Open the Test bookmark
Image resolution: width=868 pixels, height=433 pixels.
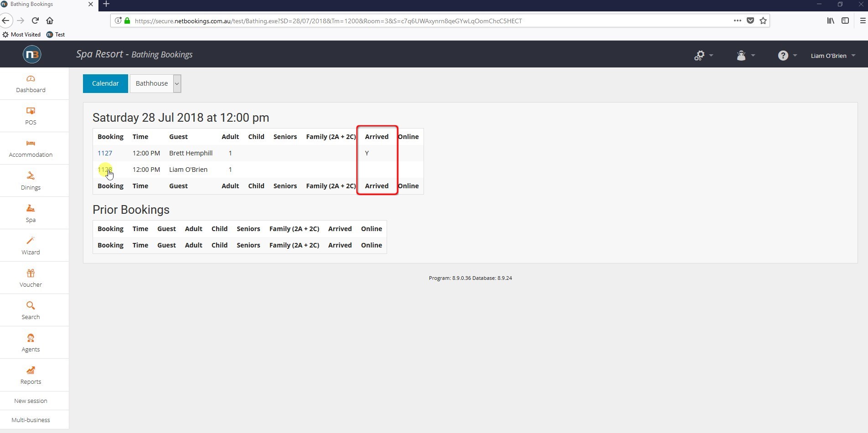point(56,35)
